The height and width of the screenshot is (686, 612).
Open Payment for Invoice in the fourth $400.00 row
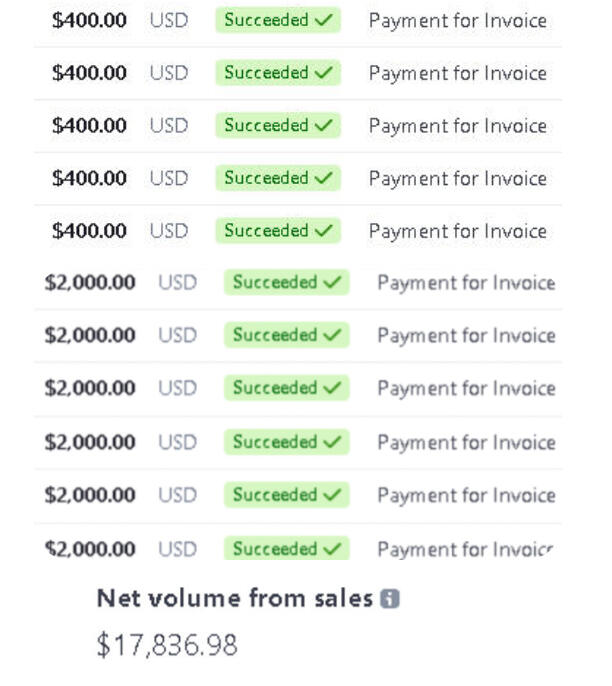pyautogui.click(x=457, y=179)
